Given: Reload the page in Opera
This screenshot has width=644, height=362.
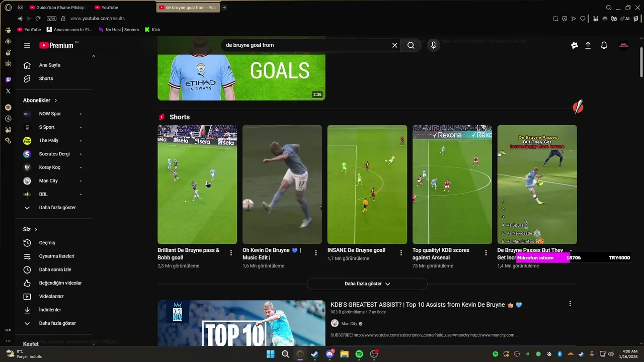Looking at the screenshot, I should [x=38, y=19].
